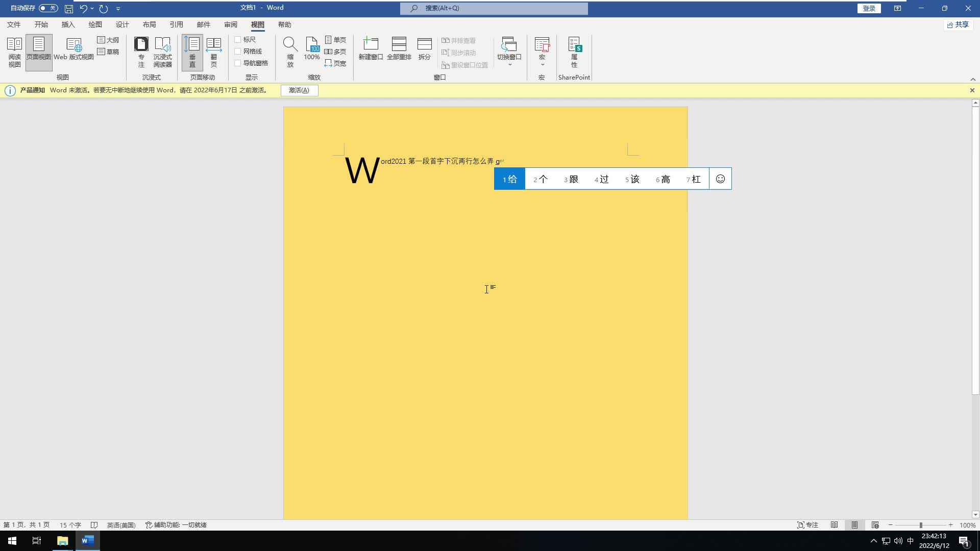This screenshot has height=551, width=980.
Task: Set zoom to 100%
Action: 312,49
